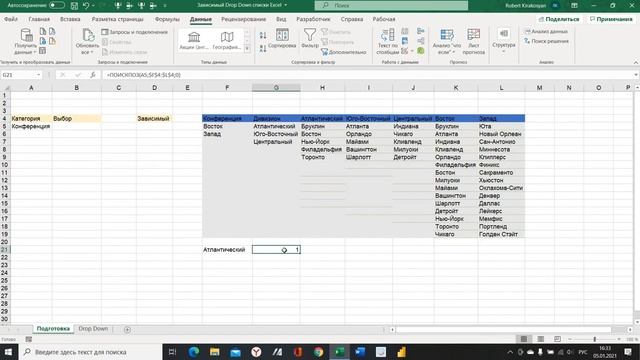
Task: Open What-If Analysis dropdown
Action: [447, 41]
